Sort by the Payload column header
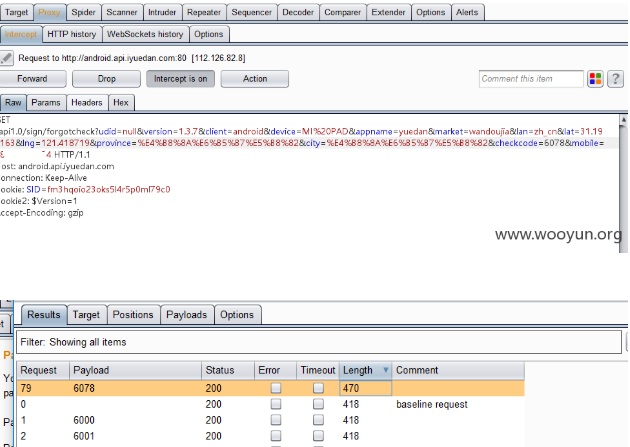This screenshot has height=447, width=630. 135,370
